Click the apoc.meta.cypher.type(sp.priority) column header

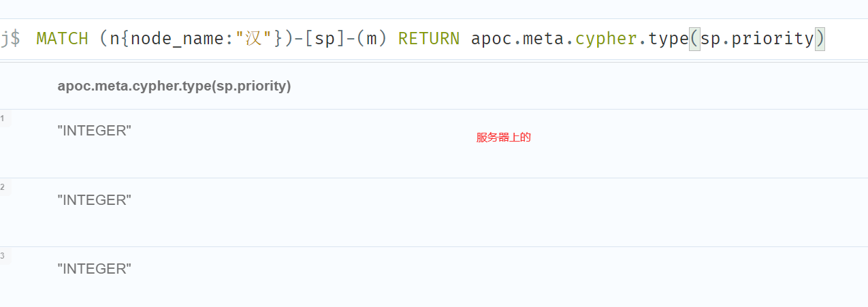(174, 86)
